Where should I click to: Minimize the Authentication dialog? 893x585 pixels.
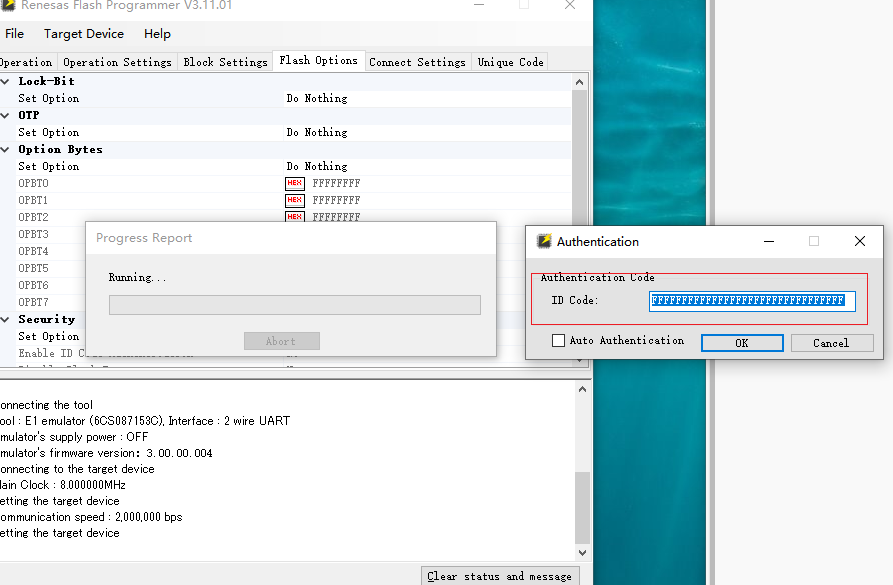tap(769, 242)
